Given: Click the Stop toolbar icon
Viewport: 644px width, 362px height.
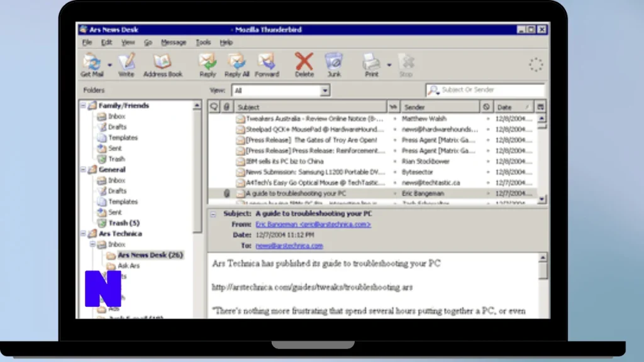Looking at the screenshot, I should point(406,65).
